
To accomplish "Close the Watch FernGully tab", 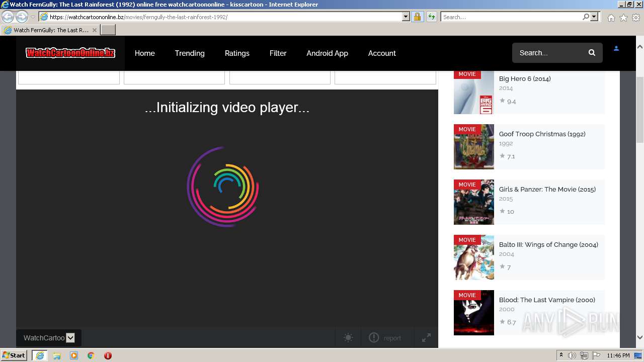I will point(95,30).
